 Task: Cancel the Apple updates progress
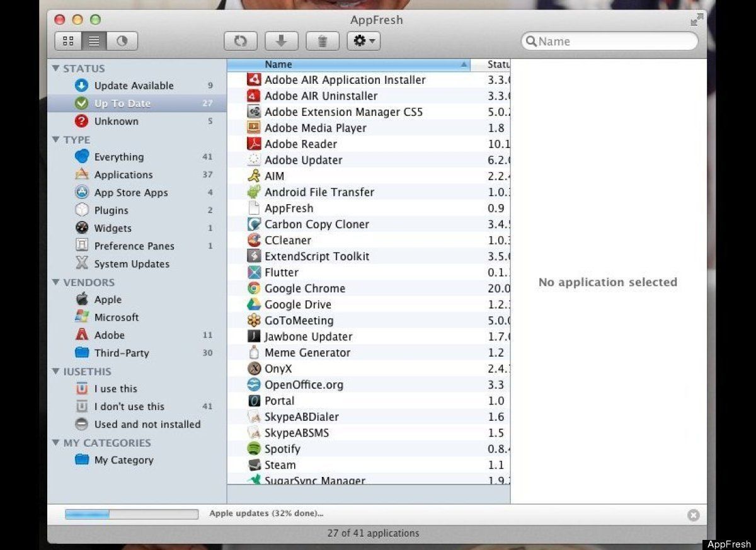pyautogui.click(x=693, y=515)
